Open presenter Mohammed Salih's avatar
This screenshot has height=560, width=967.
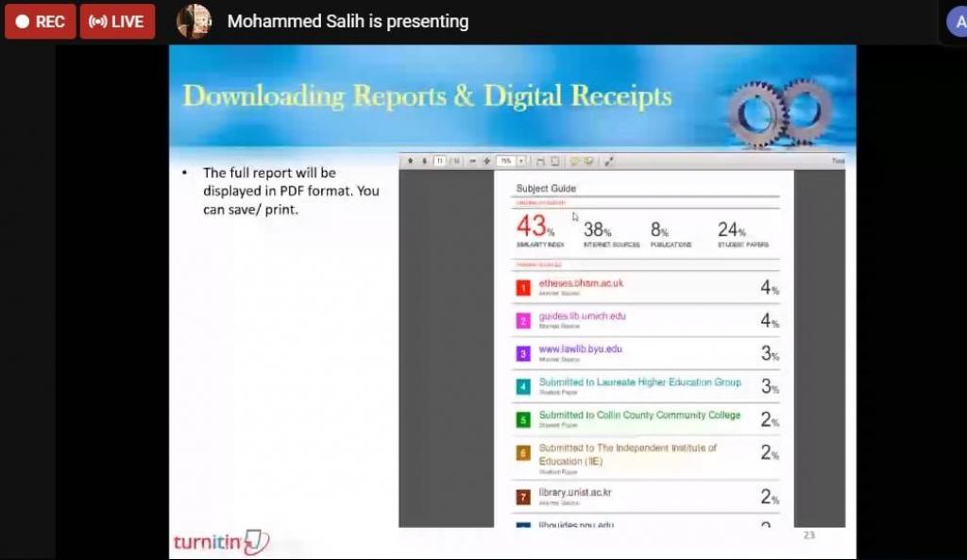tap(194, 21)
